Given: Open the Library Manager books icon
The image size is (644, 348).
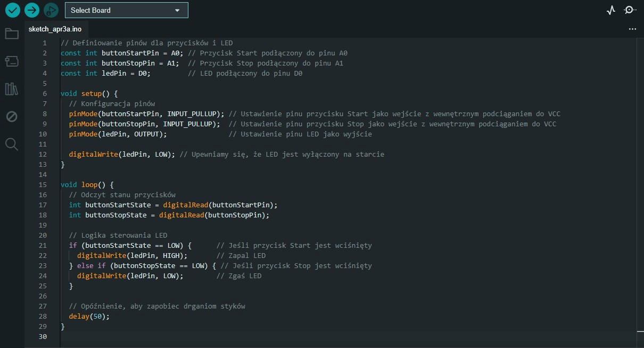Looking at the screenshot, I should [x=12, y=88].
